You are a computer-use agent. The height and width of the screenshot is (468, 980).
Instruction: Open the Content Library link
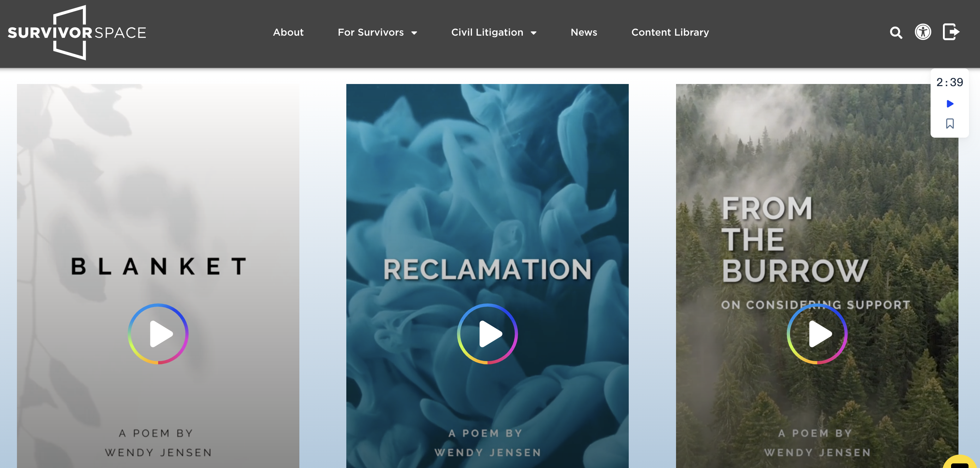coord(670,32)
